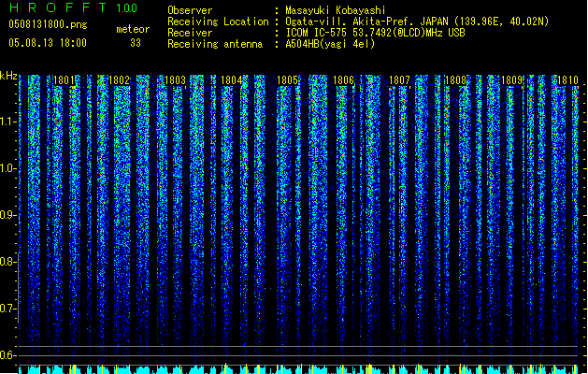The image size is (588, 374).
Task: Select the file name 0508131800.png
Action: tap(48, 24)
